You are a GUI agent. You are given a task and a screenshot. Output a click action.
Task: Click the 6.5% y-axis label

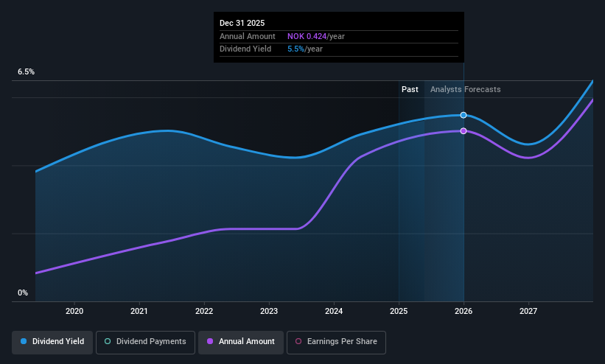[x=26, y=71]
